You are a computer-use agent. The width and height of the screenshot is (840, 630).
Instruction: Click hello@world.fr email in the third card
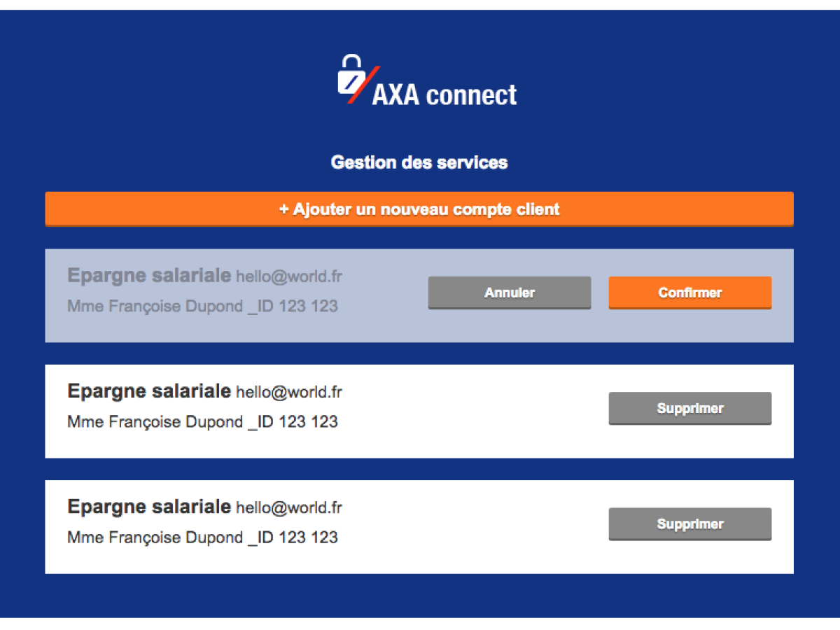pyautogui.click(x=289, y=507)
